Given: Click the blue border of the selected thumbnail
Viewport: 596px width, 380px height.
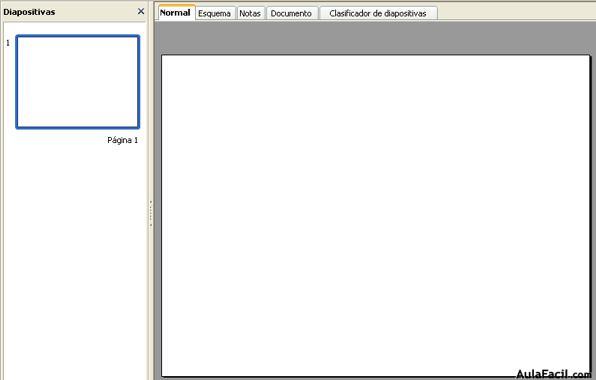Looking at the screenshot, I should tap(78, 36).
